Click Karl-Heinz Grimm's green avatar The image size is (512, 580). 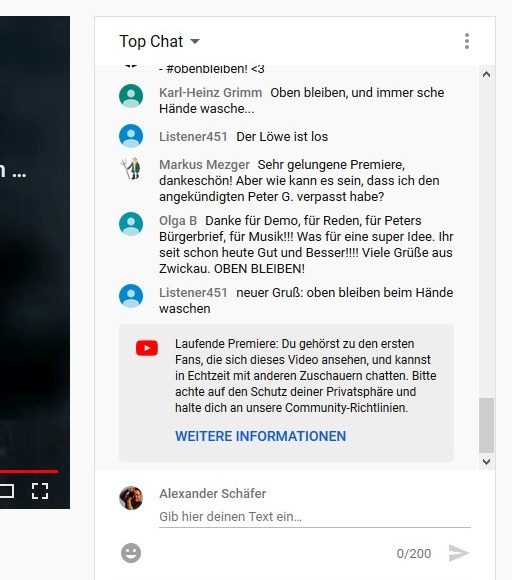point(131,96)
